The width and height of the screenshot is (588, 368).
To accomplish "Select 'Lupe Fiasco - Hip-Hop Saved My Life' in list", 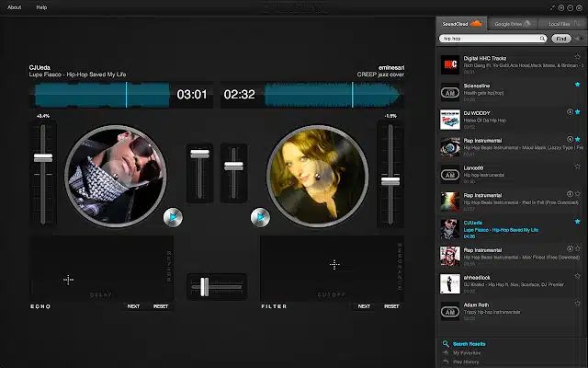I will coord(501,229).
